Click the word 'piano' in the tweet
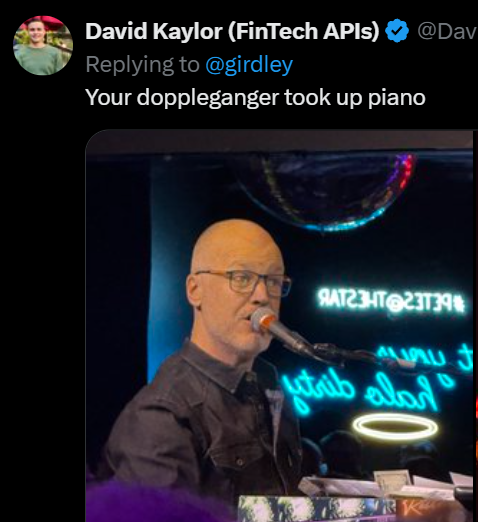Viewport: 478px width, 522px height. 397,98
